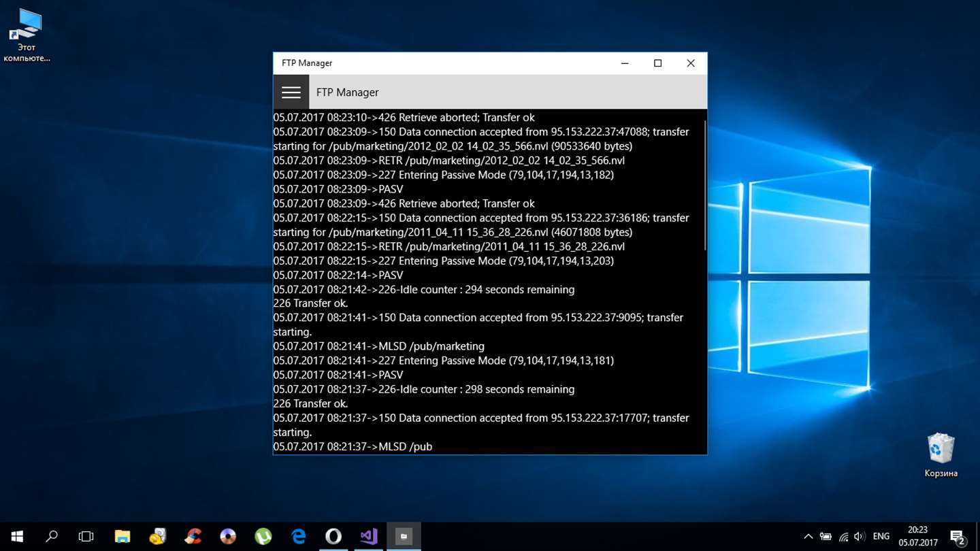Click the log line with address 95.153.222.37:9095
Screen dimensions: 980x551
(478, 318)
